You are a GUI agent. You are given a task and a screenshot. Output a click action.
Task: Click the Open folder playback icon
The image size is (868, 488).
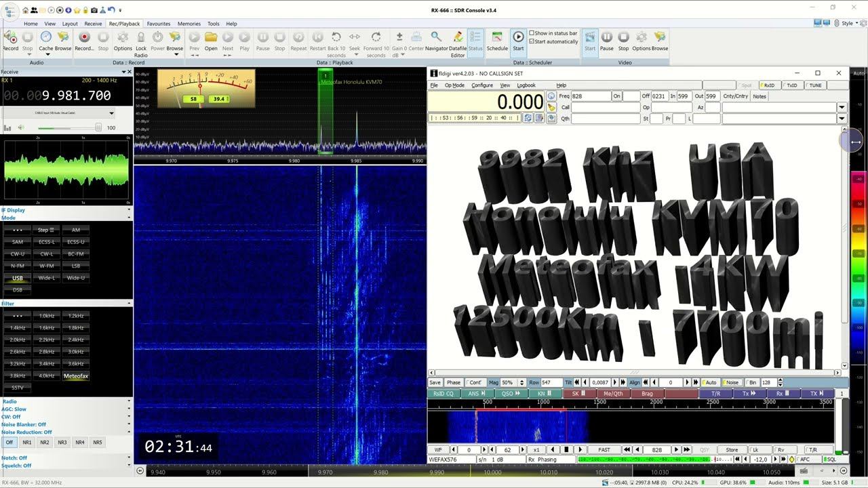[211, 38]
